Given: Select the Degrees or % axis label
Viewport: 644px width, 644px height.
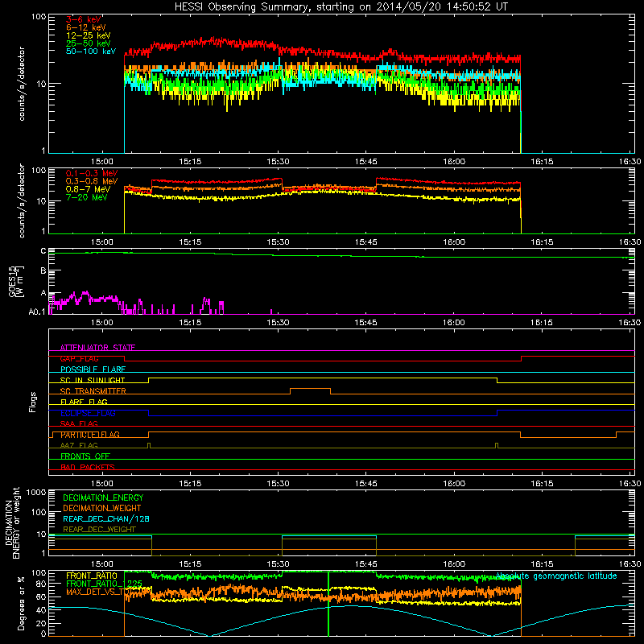Looking at the screenshot, I should click(x=21, y=603).
